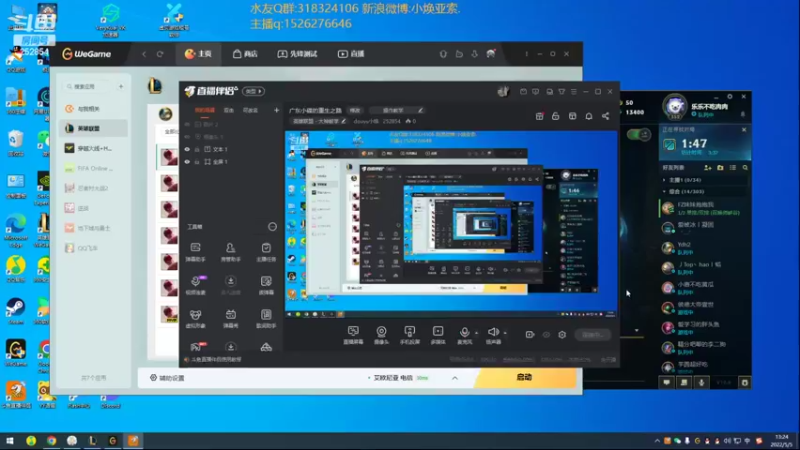Dismiss queue timer panel with X
800x450 pixels.
(x=744, y=130)
